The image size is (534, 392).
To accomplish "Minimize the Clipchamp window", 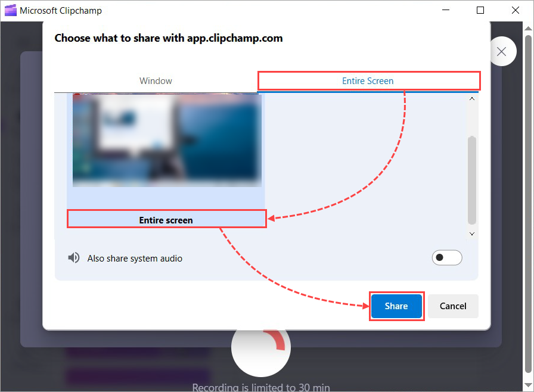I will pos(445,10).
